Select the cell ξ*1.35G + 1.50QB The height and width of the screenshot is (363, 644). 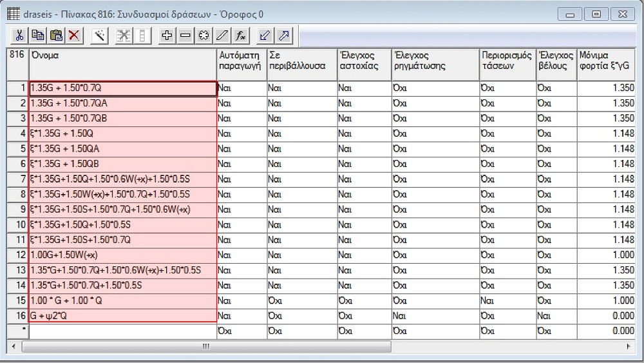pos(122,164)
